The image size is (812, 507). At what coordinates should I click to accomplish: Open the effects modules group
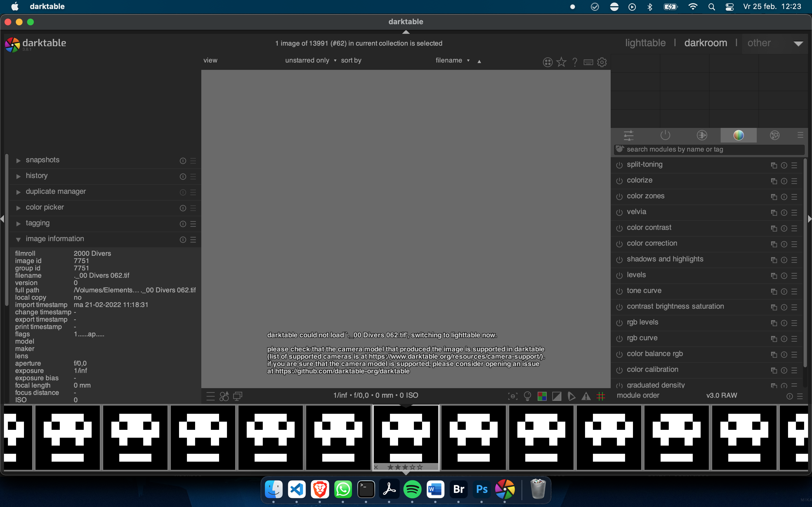pos(775,135)
